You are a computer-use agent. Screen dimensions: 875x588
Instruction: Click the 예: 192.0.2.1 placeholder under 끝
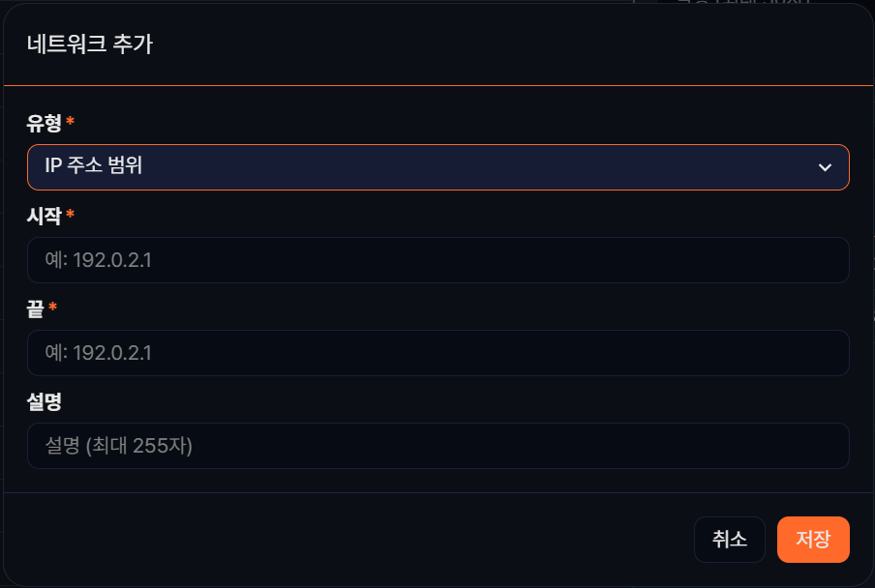pos(98,353)
